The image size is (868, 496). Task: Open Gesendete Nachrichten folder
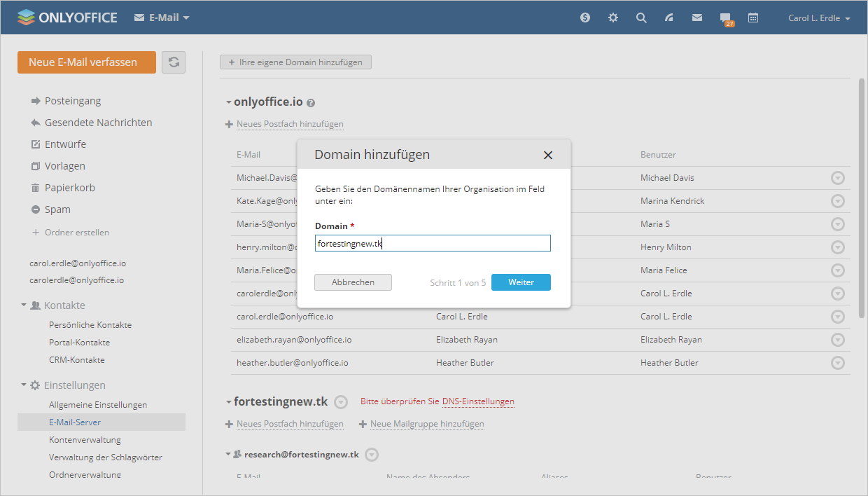coord(98,123)
